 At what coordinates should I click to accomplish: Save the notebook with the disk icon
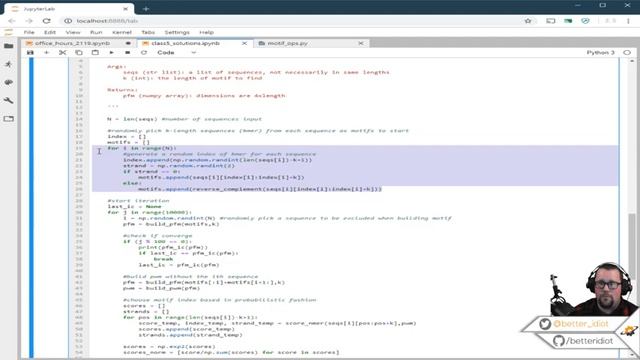pos(30,53)
